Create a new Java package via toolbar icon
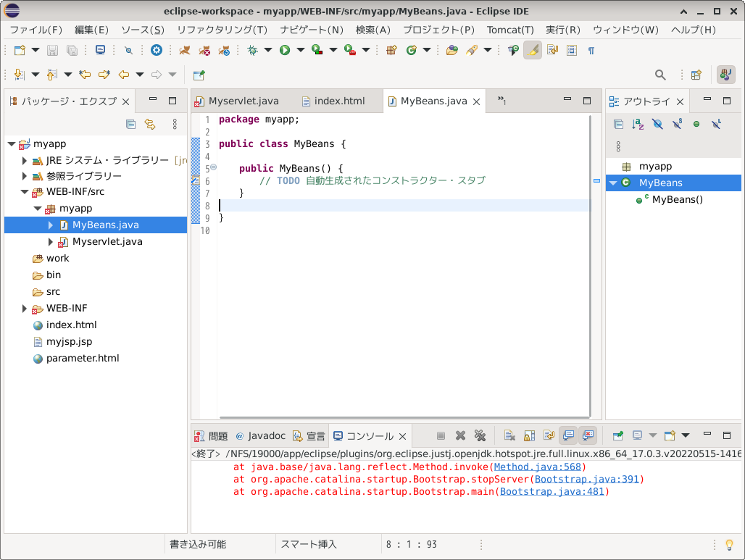The image size is (745, 560). 391,50
